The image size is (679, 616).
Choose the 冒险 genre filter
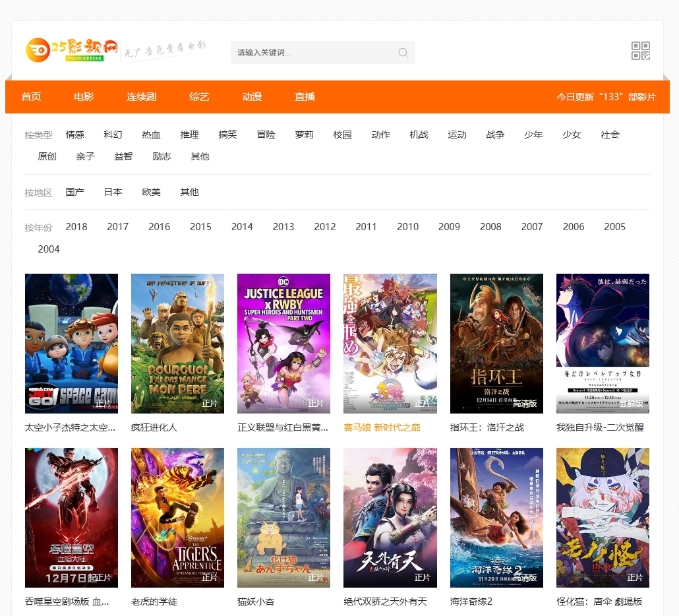coord(266,135)
